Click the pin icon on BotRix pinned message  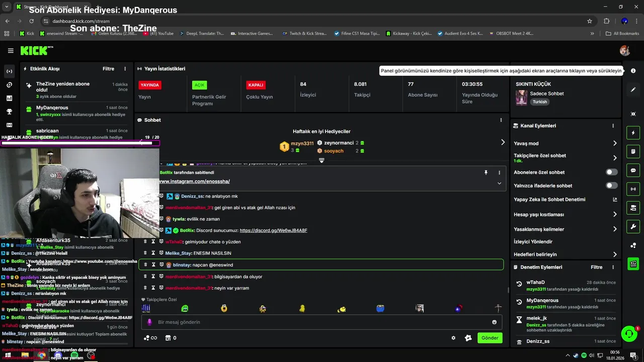486,172
